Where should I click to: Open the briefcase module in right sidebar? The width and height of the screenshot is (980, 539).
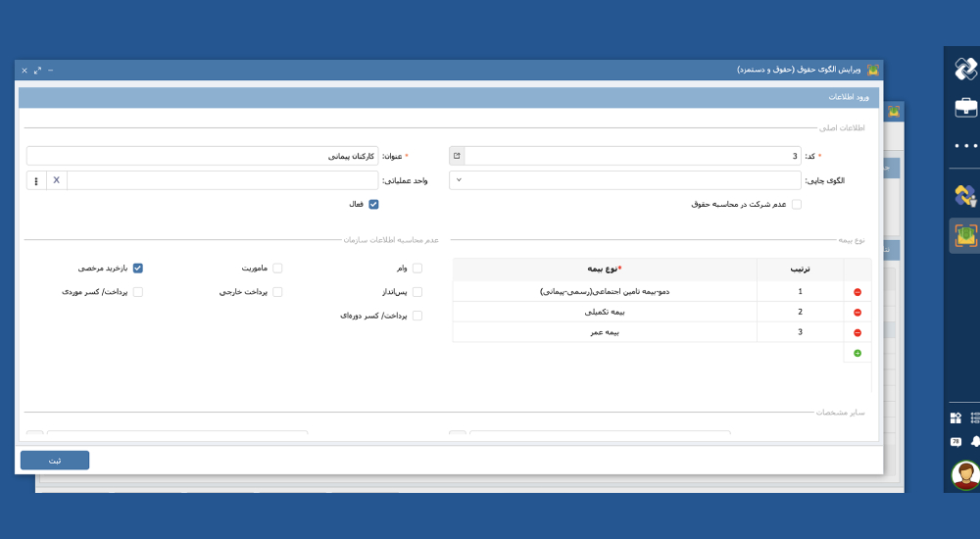[965, 108]
